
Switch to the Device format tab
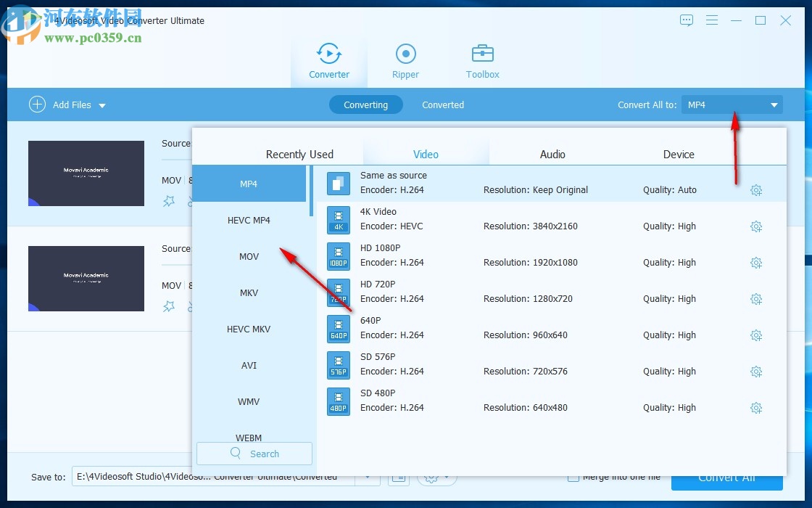(x=679, y=154)
